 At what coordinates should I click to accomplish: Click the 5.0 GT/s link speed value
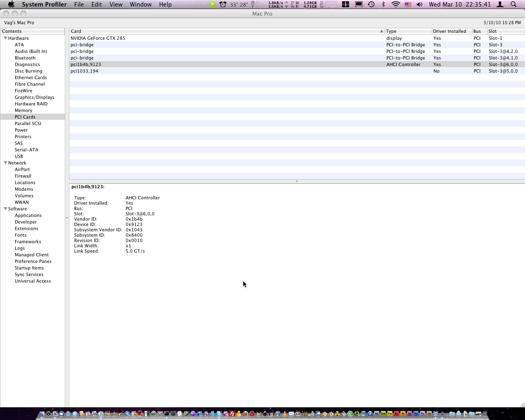click(x=135, y=251)
